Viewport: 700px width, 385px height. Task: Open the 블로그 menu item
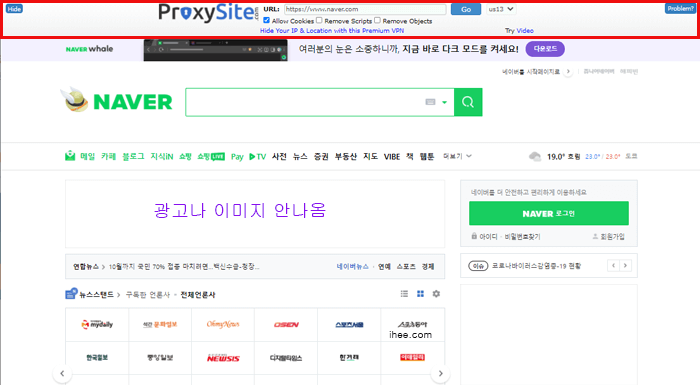point(133,156)
